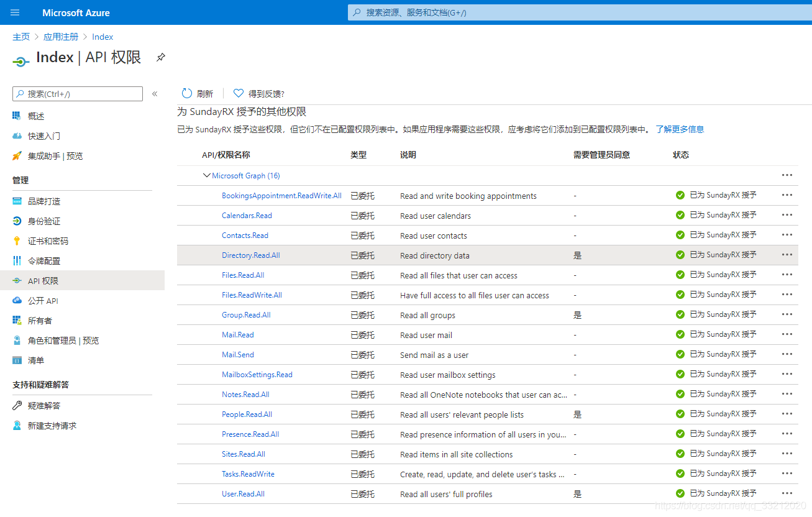The image size is (812, 517).
Task: Collapse the Microsoft Graph (16) group
Action: (x=207, y=176)
